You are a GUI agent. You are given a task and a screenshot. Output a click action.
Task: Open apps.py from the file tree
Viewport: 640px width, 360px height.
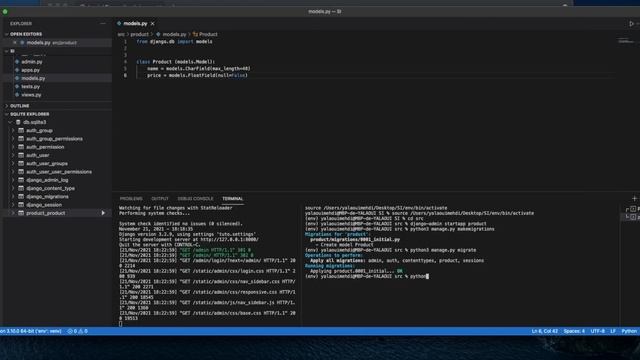(x=31, y=70)
